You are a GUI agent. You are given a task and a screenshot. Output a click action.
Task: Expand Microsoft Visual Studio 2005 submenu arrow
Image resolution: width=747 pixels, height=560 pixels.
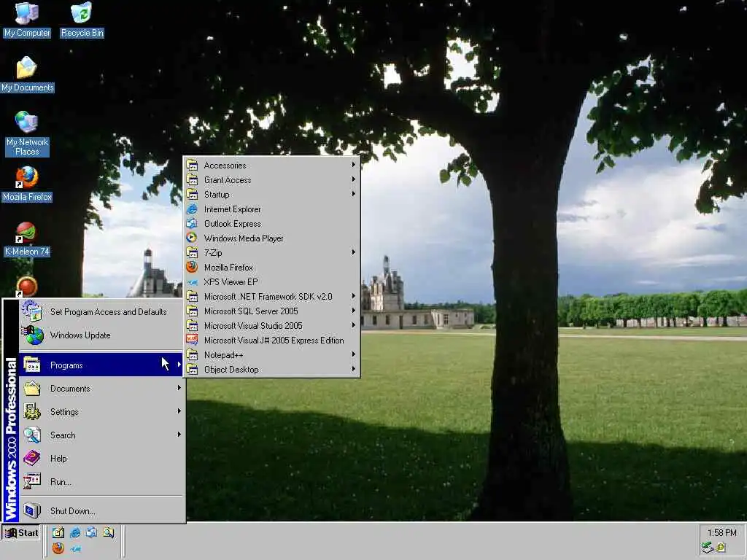tap(354, 325)
